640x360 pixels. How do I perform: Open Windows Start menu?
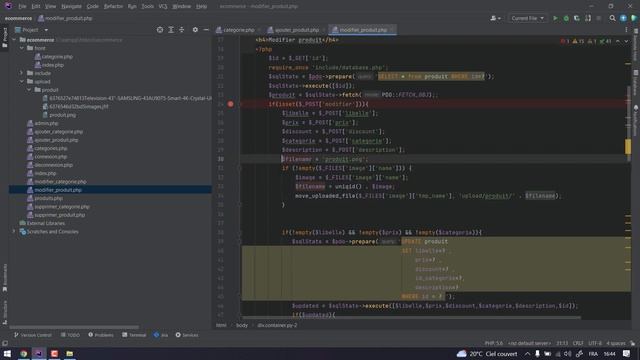point(7,353)
